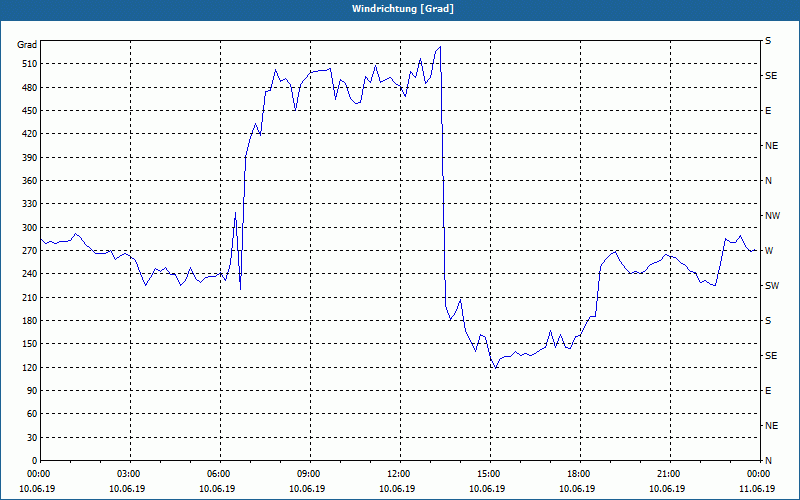Select the "18:00" time label
The width and height of the screenshot is (800, 500).
coord(580,474)
